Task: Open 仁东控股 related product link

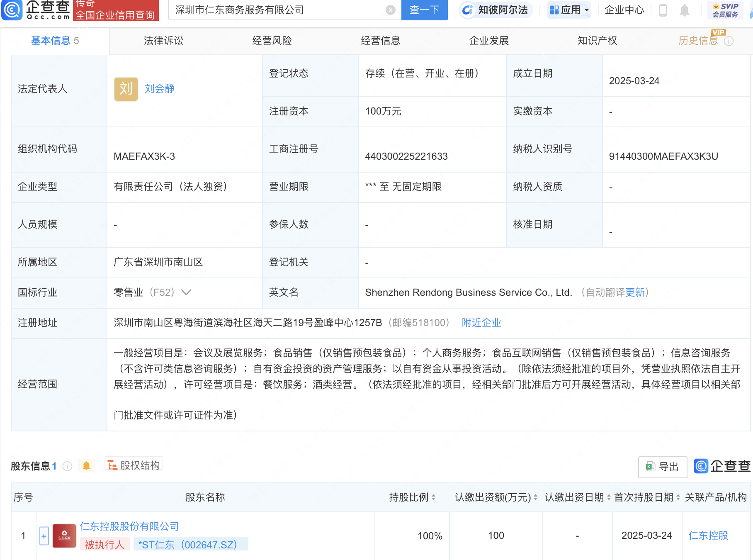Action: 708,536
